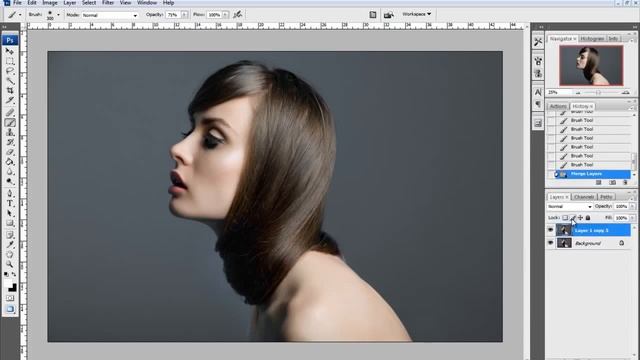640x360 pixels.
Task: Select the Eyedropper tool
Action: click(x=10, y=245)
